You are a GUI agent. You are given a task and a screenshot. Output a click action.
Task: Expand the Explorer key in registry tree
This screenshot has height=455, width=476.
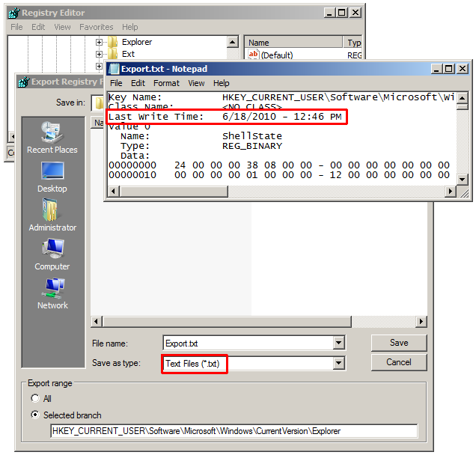[99, 42]
